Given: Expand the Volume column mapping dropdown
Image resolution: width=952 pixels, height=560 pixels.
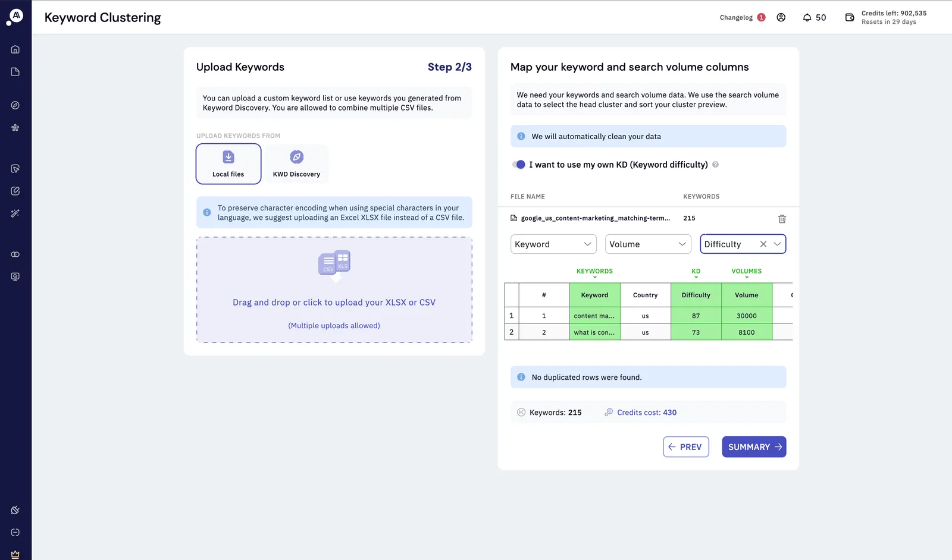Looking at the screenshot, I should pos(648,244).
